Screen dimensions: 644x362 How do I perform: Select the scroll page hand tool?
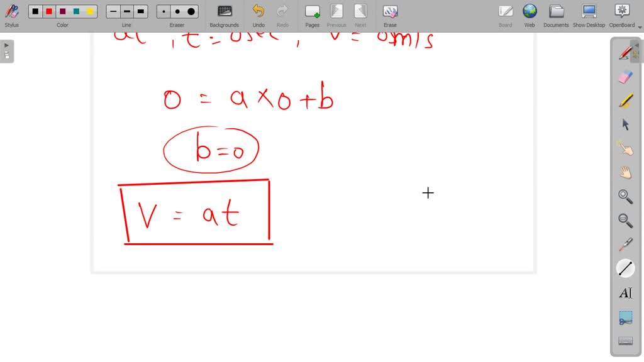coord(625,172)
